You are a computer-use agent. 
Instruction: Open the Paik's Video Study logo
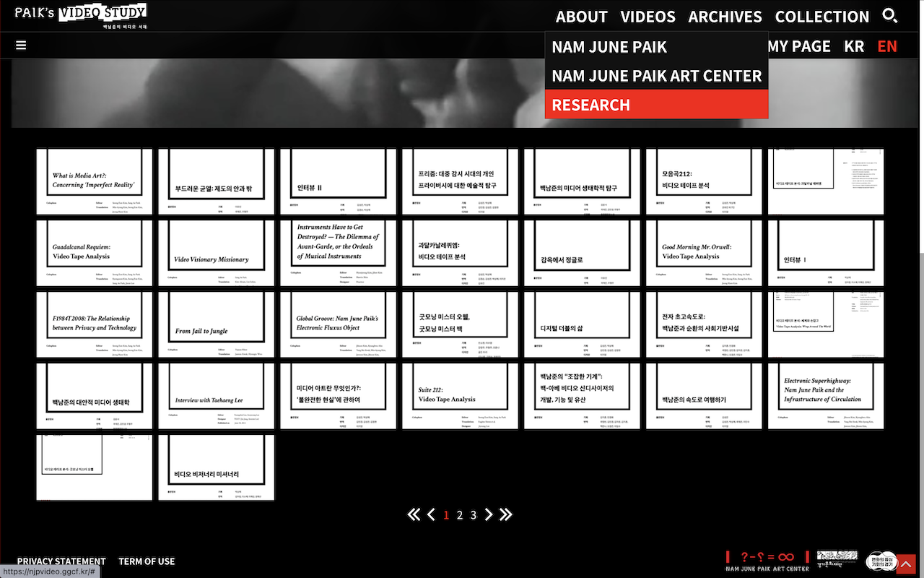(x=81, y=15)
